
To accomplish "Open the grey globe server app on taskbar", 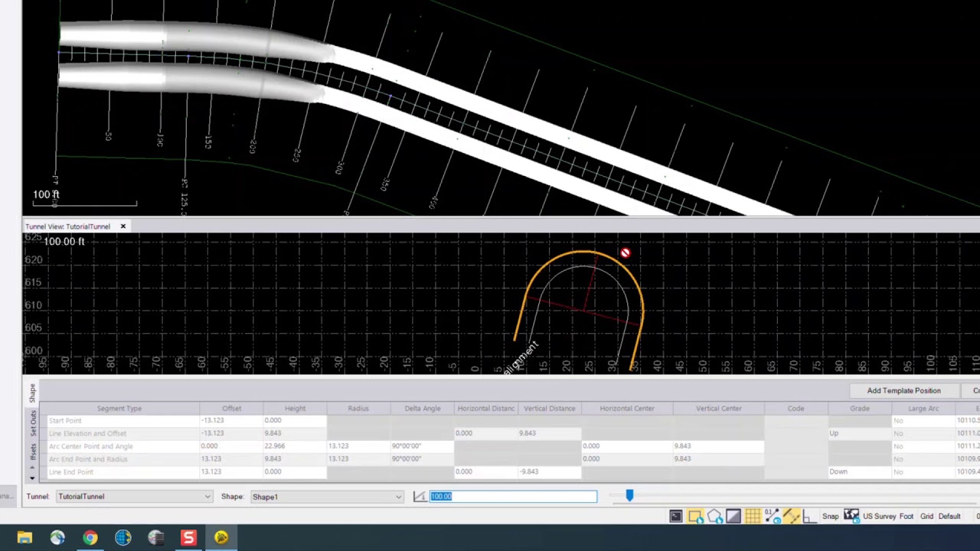I will click(x=156, y=538).
